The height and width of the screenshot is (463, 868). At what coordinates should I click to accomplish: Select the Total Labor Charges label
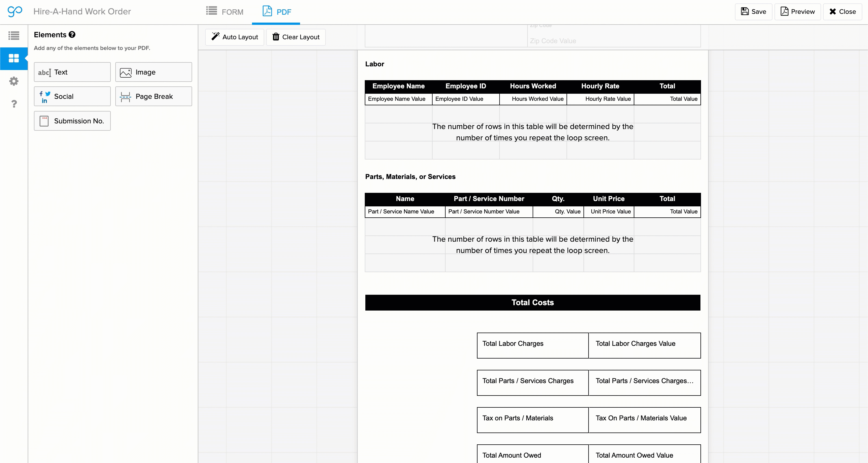point(533,346)
